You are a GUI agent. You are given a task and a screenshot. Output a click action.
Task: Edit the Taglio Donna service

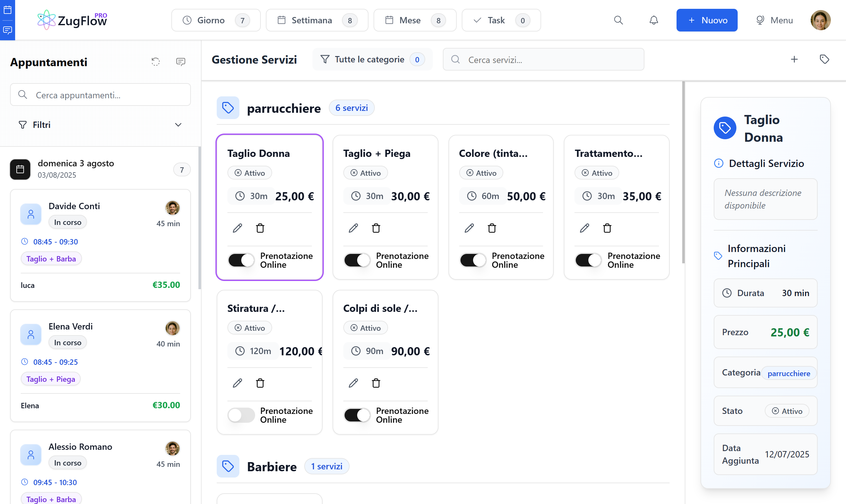pos(237,228)
